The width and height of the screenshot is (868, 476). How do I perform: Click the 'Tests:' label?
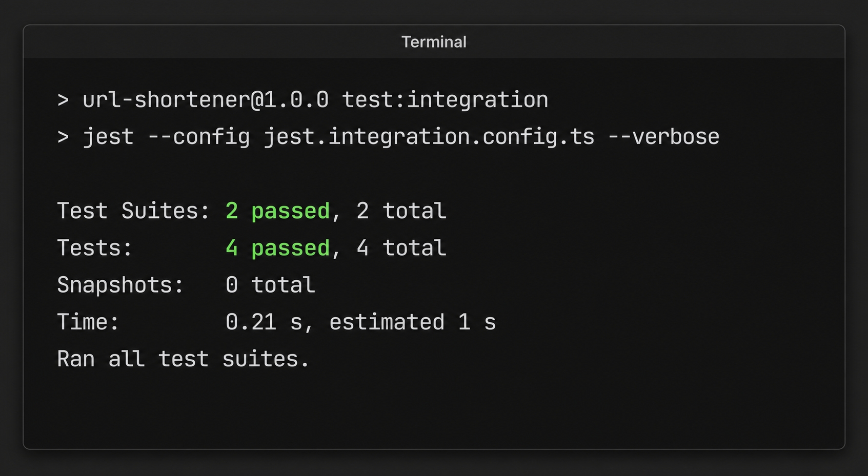95,248
